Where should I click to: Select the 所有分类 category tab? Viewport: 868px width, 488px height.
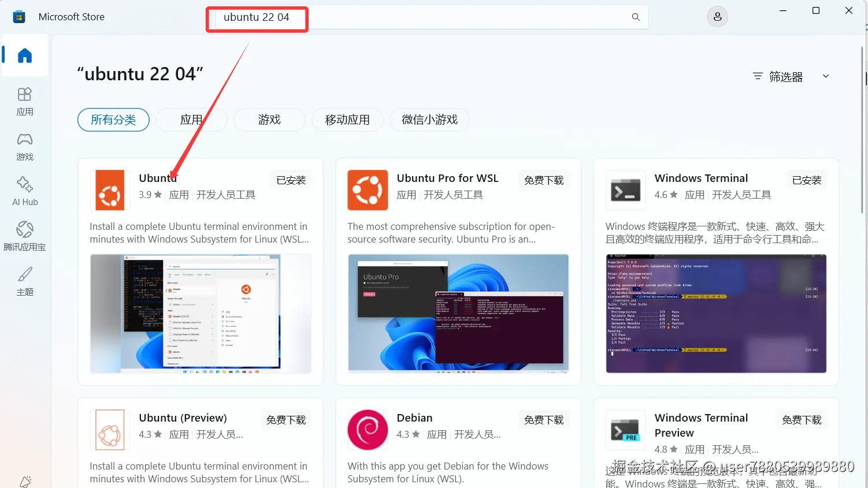[x=113, y=120]
